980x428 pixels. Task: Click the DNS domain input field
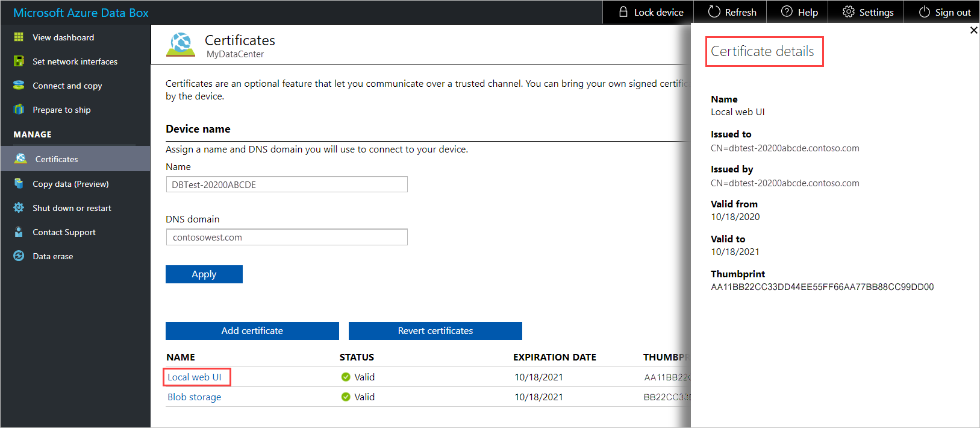(287, 237)
